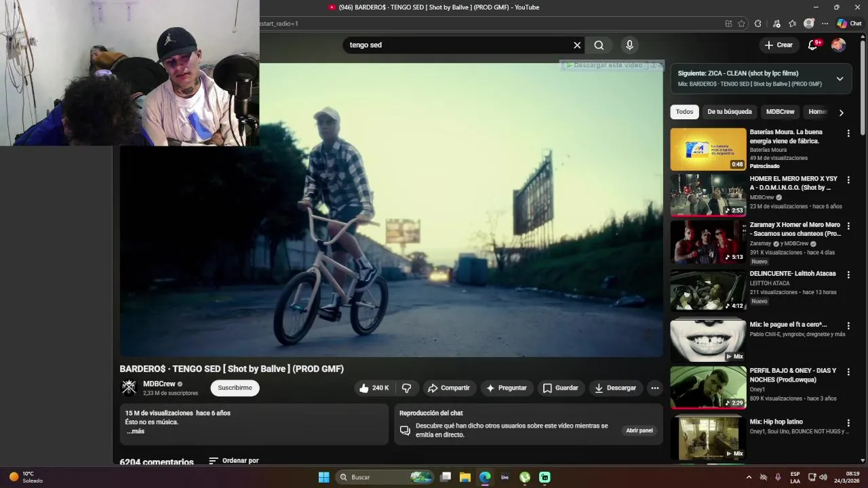
Task: Add page to favorites star icon
Action: pos(741,24)
